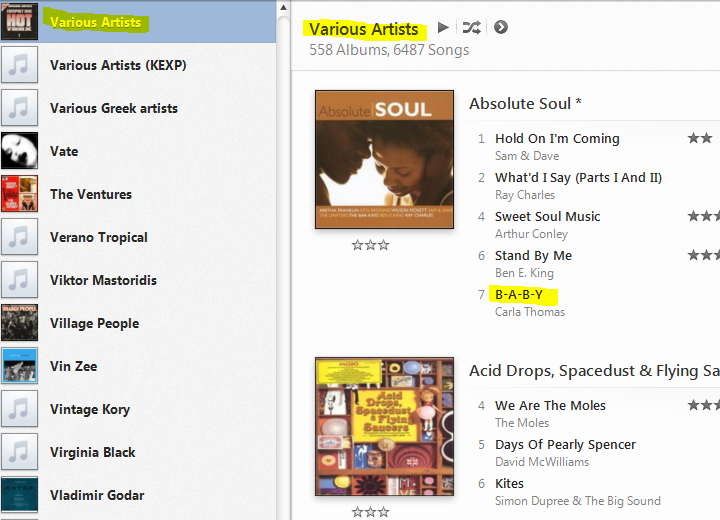
Task: Rate the Absolute Soul album with stars
Action: click(x=370, y=245)
